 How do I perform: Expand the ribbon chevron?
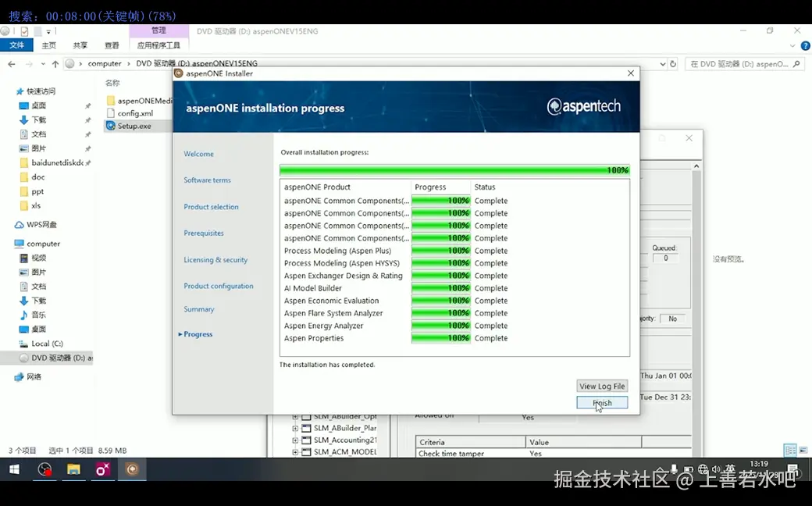pyautogui.click(x=792, y=45)
